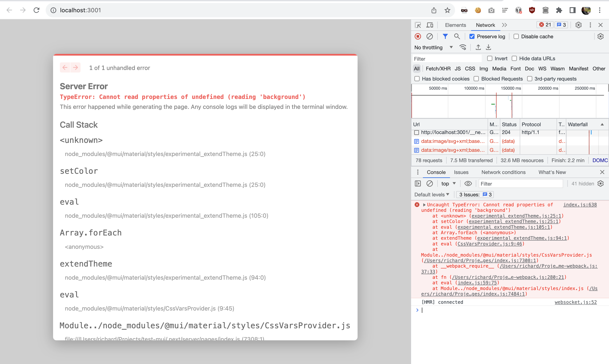This screenshot has height=364, width=609.
Task: Click the Fetch/XHR filter button
Action: tap(438, 69)
